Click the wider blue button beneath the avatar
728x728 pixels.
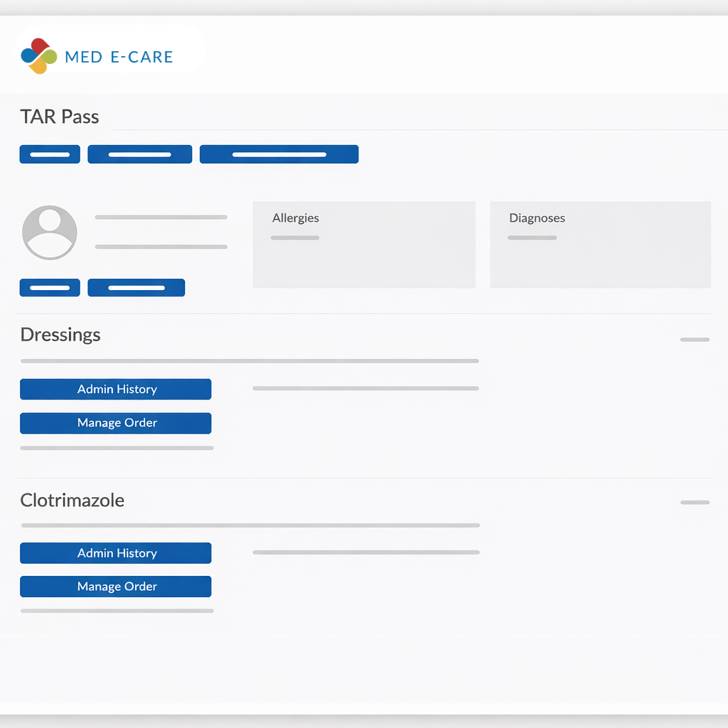click(136, 288)
